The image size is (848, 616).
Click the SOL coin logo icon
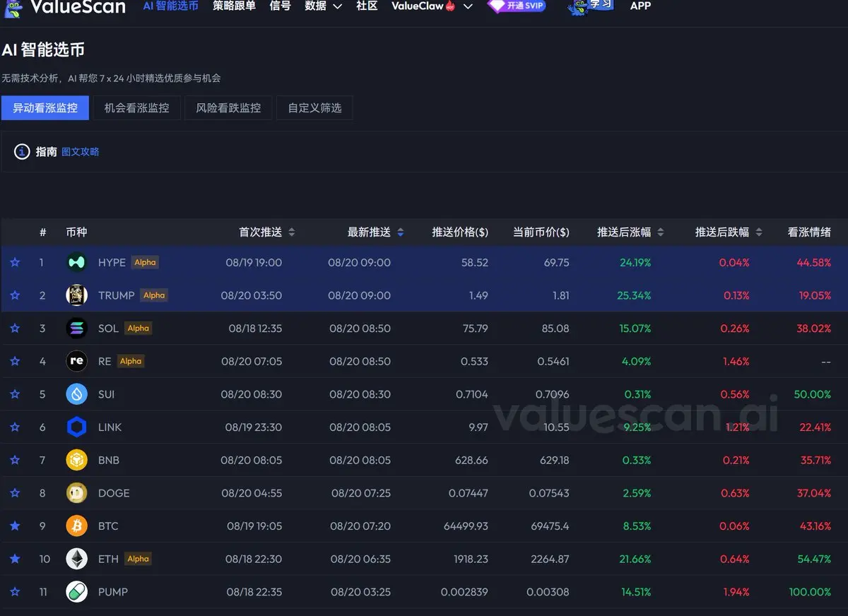(x=77, y=328)
